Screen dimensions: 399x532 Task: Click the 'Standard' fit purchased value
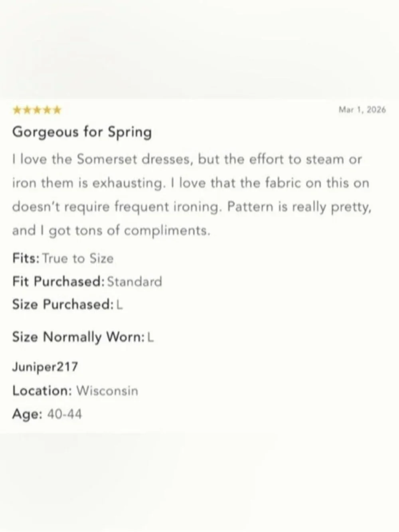click(x=134, y=282)
